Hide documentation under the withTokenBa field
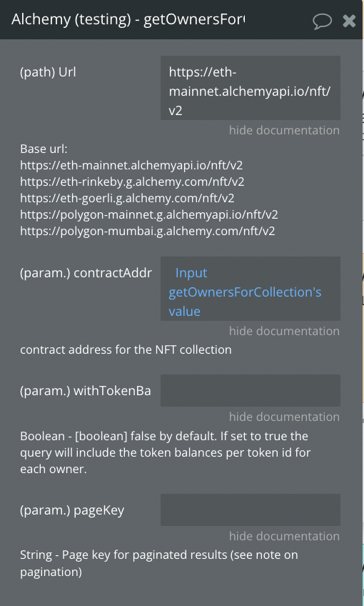364x606 pixels. 284,417
